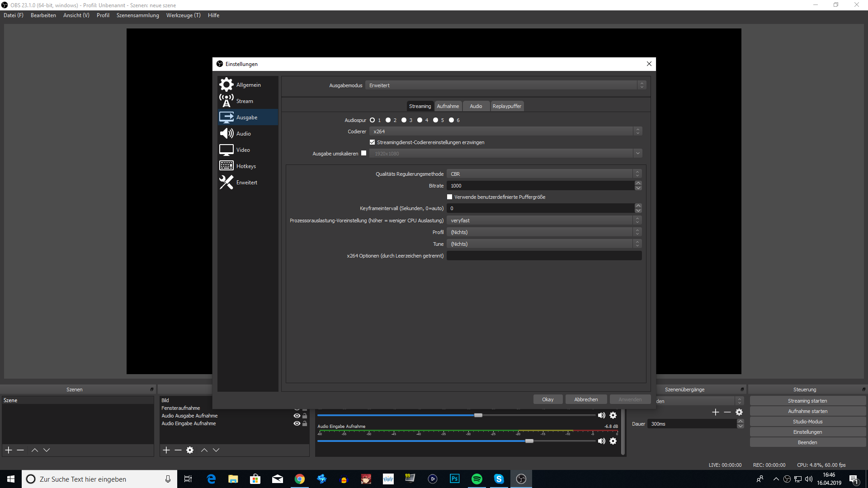
Task: Expand the Ausgabemodus Erweitert dropdown
Action: pyautogui.click(x=505, y=85)
